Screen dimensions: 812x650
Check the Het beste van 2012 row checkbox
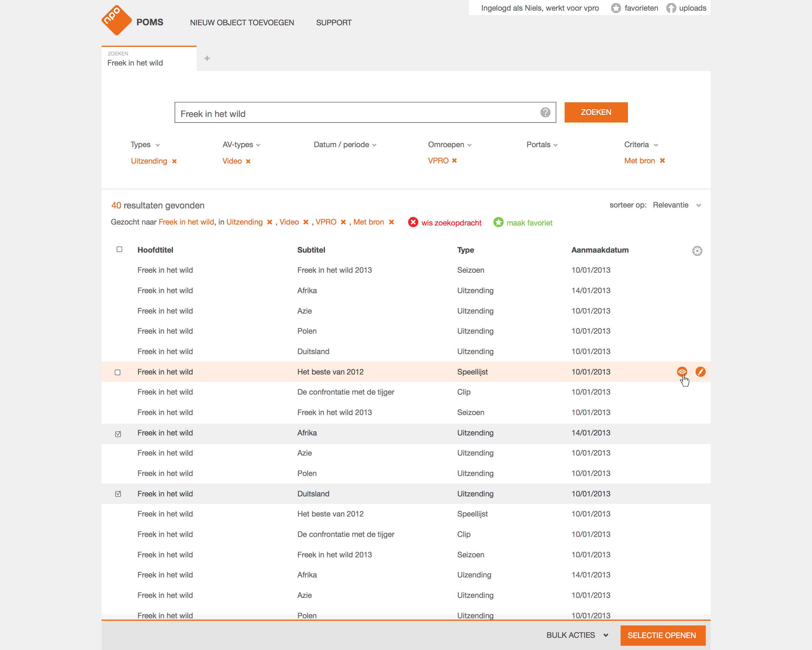[x=118, y=372]
